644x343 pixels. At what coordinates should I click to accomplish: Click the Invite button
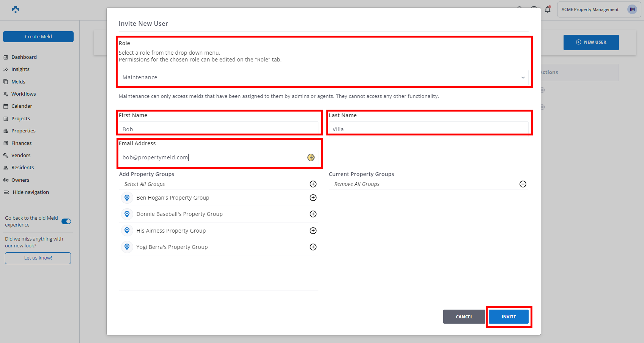(508, 317)
